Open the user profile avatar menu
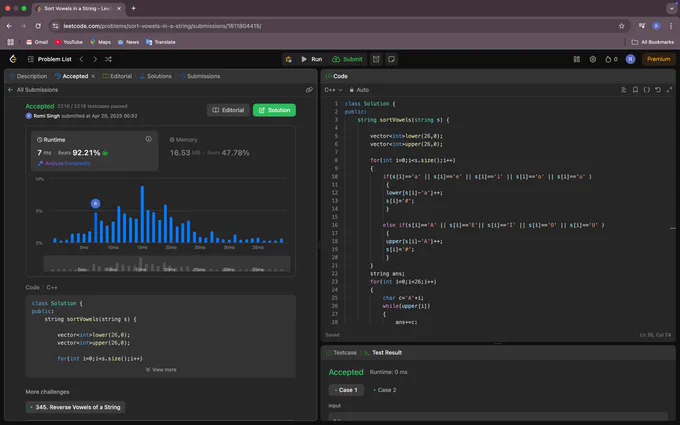The height and width of the screenshot is (425, 680). [631, 59]
